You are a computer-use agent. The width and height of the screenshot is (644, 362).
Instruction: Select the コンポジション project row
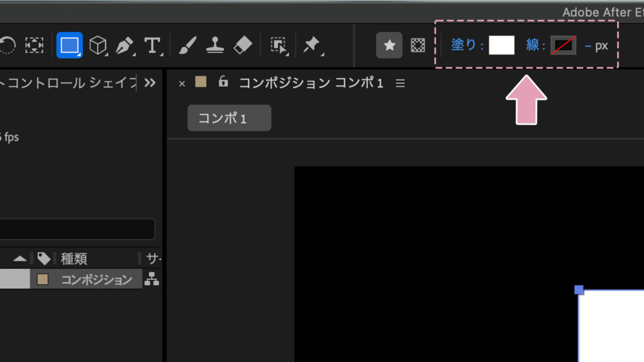pos(71,279)
